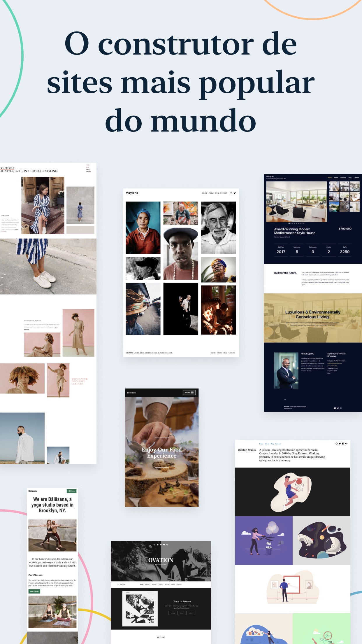The image size is (362, 644).
Task: Select Home in Mayland top menu
Action: (205, 193)
